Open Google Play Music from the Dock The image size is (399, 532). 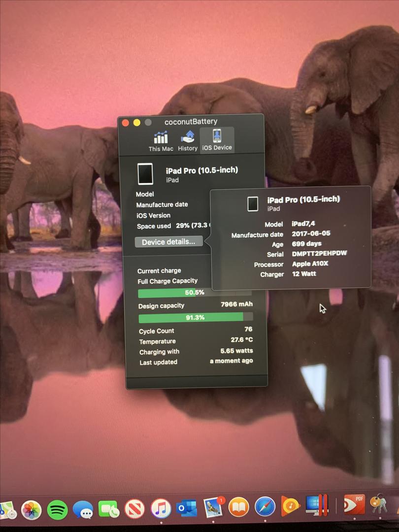coord(291,506)
